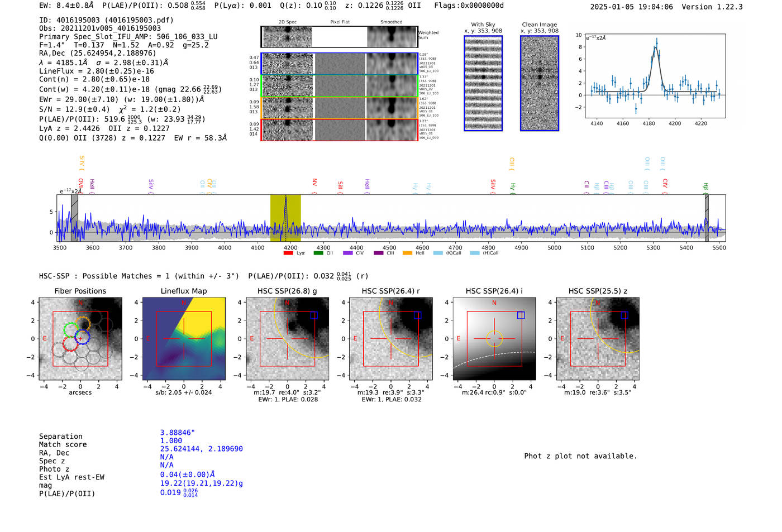Click the ID 4016195003 text line
Screen dimensions: 782x532
(106, 20)
